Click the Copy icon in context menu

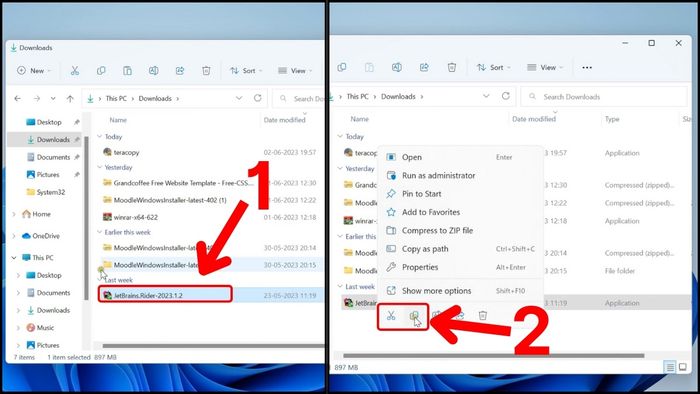coord(414,316)
